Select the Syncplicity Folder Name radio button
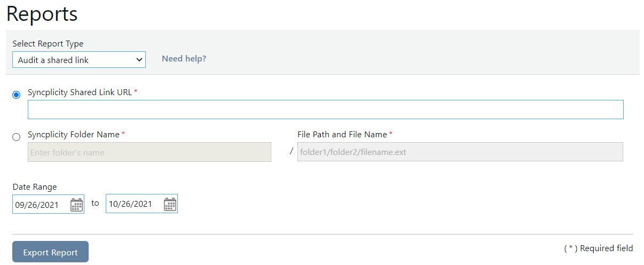 click(16, 137)
